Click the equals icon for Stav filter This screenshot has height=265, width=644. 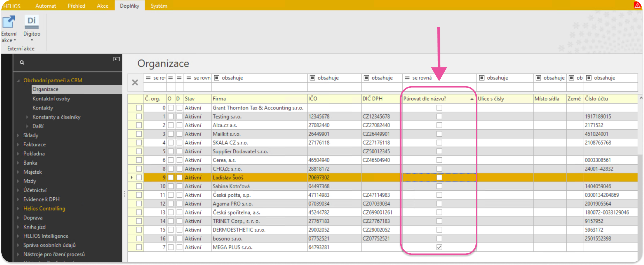(x=189, y=78)
